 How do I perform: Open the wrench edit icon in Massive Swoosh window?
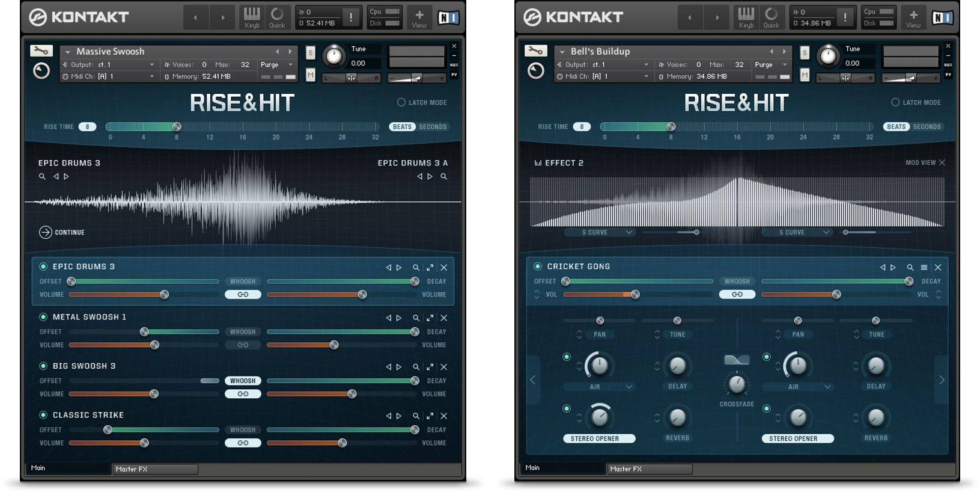(41, 51)
